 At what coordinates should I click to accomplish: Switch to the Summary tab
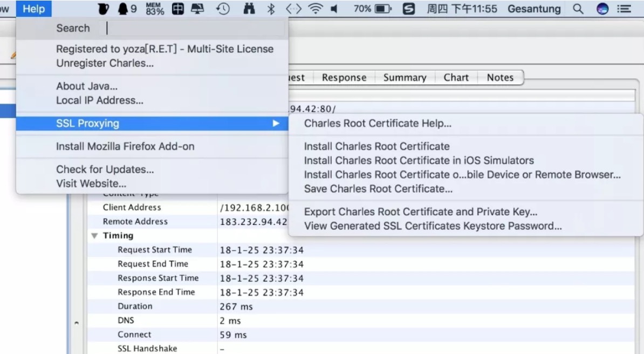(405, 78)
